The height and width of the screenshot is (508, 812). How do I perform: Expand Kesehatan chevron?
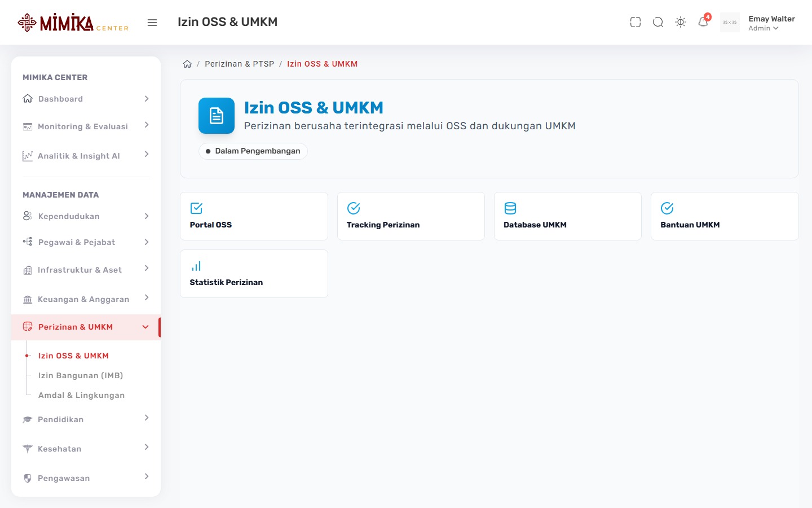pos(147,447)
